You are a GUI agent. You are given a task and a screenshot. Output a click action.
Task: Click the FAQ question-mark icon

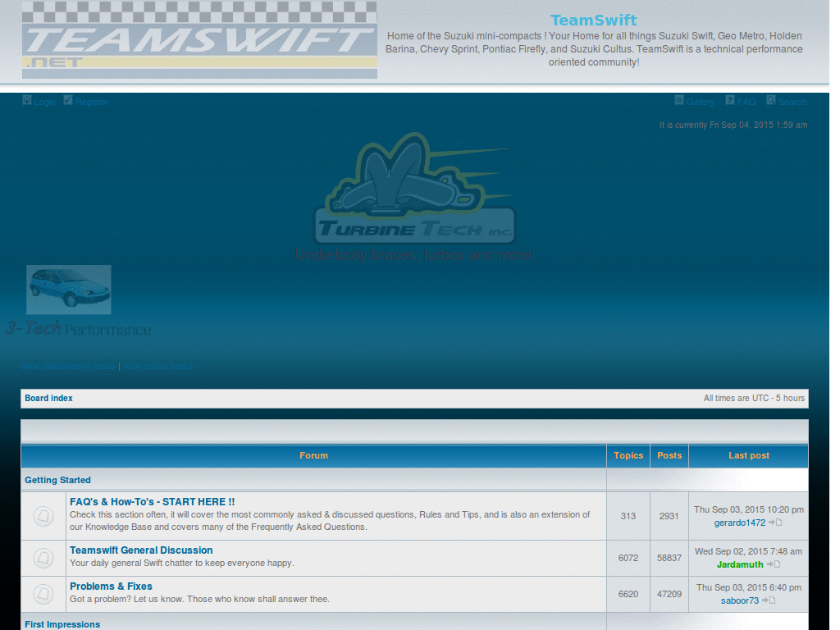pos(729,100)
